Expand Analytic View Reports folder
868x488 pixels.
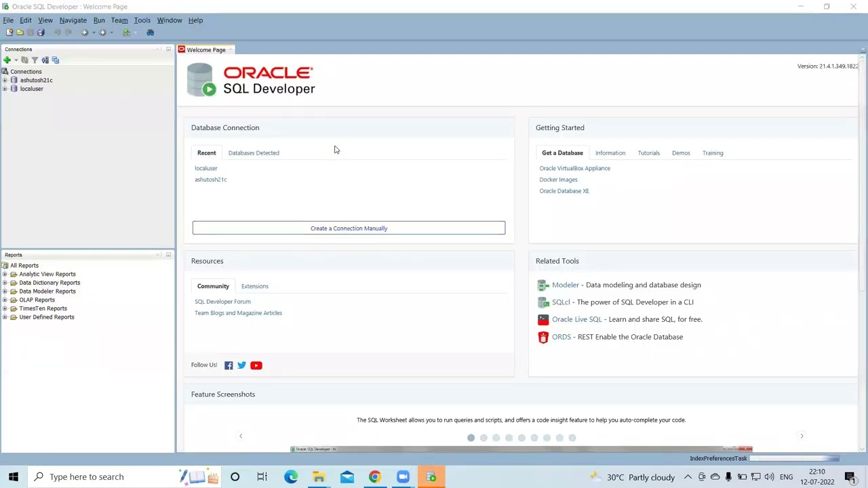(5, 274)
